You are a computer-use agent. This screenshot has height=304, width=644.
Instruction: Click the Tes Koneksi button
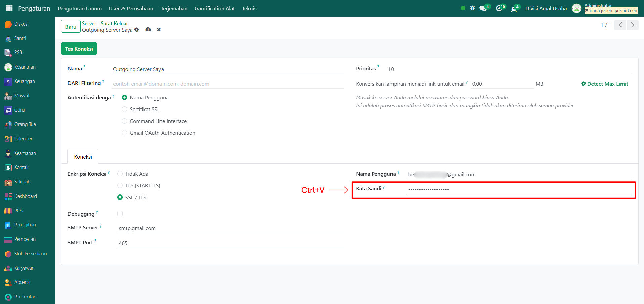tap(79, 49)
